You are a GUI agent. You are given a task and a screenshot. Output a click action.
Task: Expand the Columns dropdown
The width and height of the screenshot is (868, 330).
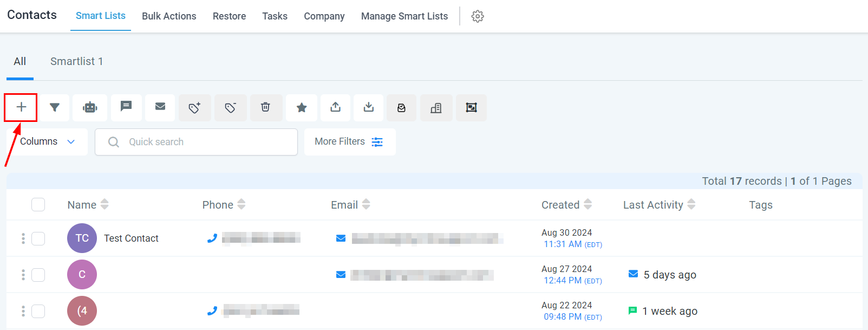click(x=47, y=142)
